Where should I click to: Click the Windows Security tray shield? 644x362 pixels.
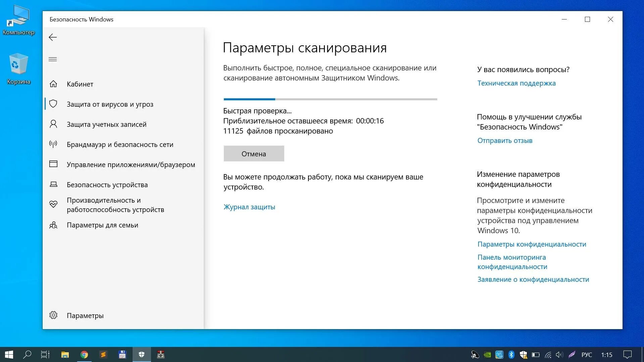tap(523, 355)
